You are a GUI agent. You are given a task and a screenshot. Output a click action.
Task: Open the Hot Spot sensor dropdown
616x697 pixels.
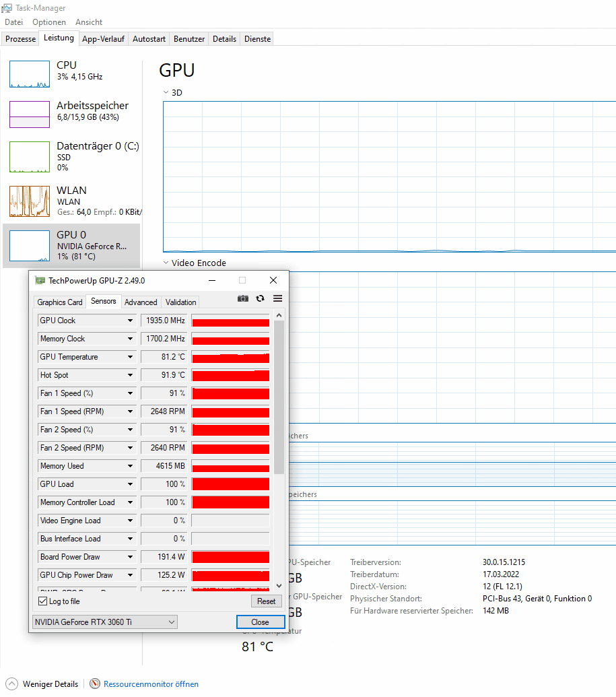point(130,375)
